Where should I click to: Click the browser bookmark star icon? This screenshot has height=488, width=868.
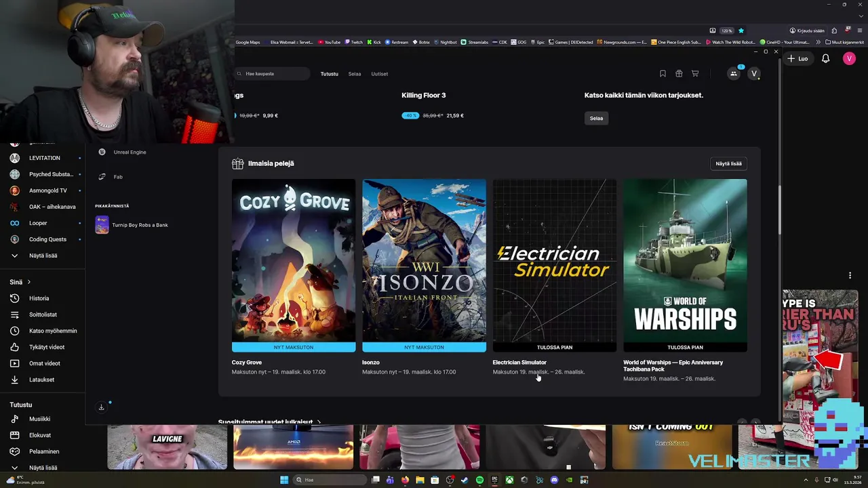[x=741, y=30]
